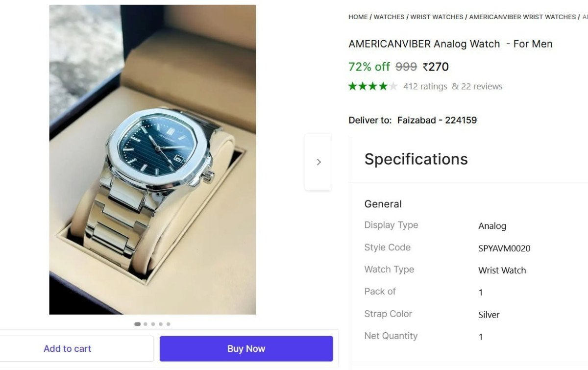Select the first carousel dot indicator
The image size is (588, 370).
pos(137,324)
